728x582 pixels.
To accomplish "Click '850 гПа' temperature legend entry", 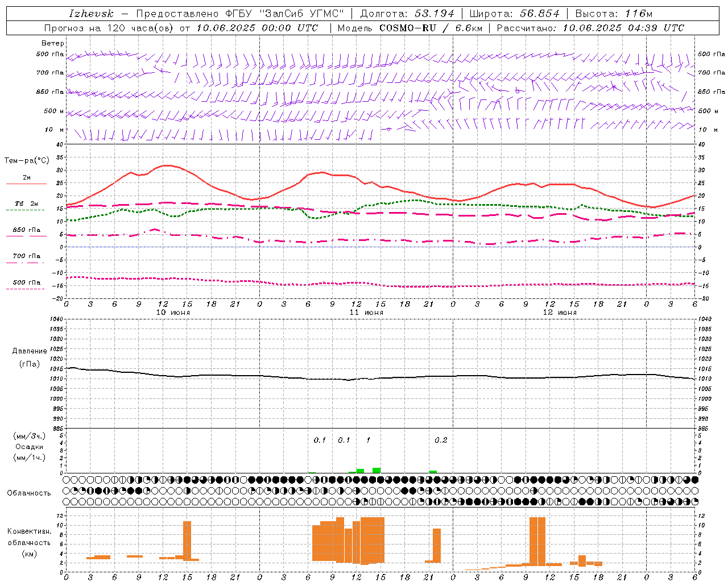I will point(26,230).
